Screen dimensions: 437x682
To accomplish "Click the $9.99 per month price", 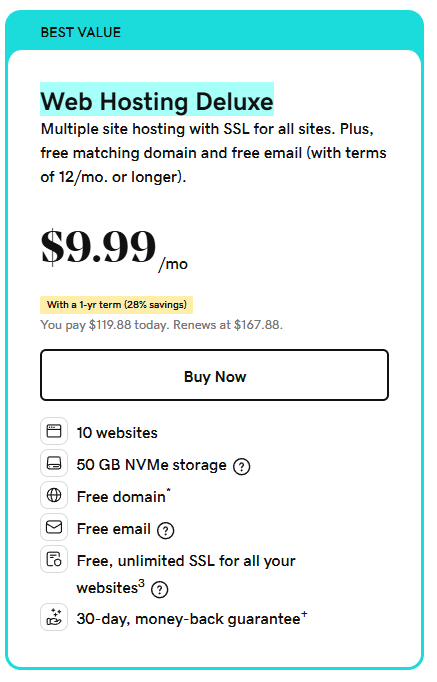I will (114, 248).
